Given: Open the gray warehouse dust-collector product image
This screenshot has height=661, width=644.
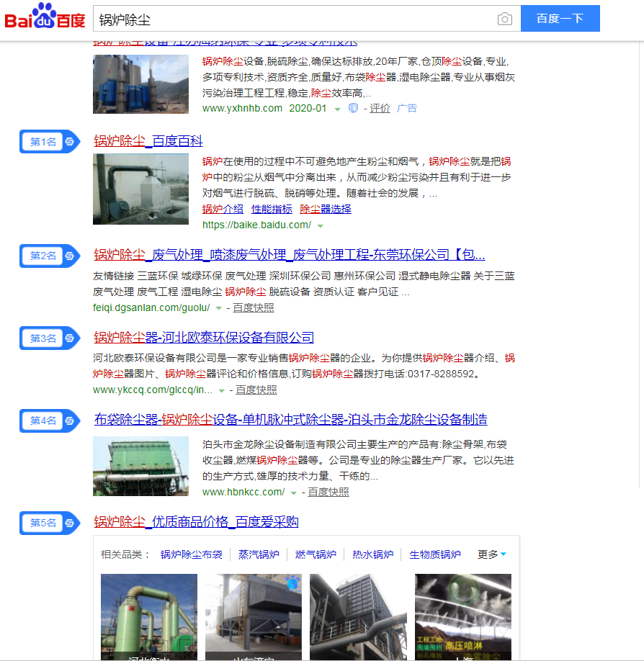Looking at the screenshot, I should pyautogui.click(x=254, y=617).
